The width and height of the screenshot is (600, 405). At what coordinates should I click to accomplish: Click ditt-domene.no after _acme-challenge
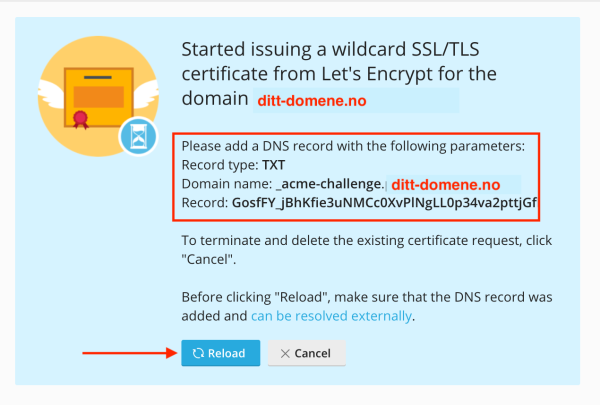pos(446,185)
